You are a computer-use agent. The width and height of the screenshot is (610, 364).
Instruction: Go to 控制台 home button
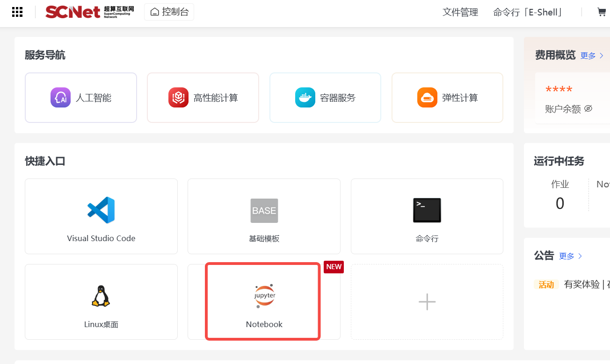169,12
